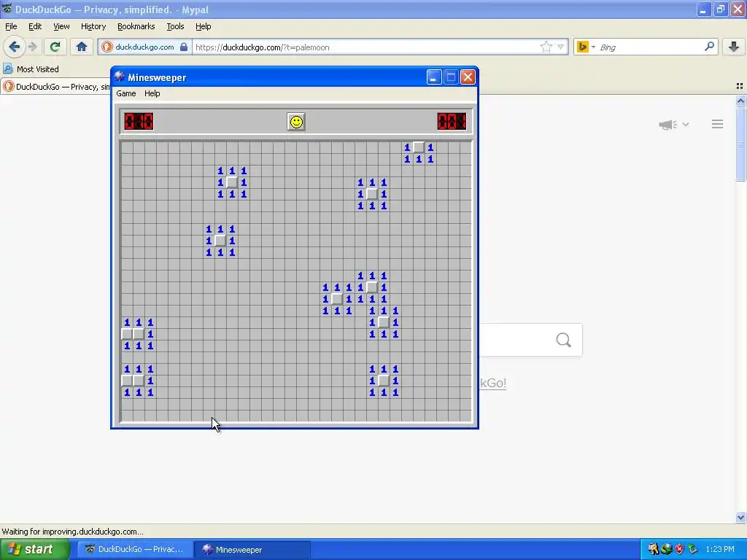Screen dimensions: 747x560
Task: Open the DuckDuckGo hamburger menu
Action: [718, 124]
